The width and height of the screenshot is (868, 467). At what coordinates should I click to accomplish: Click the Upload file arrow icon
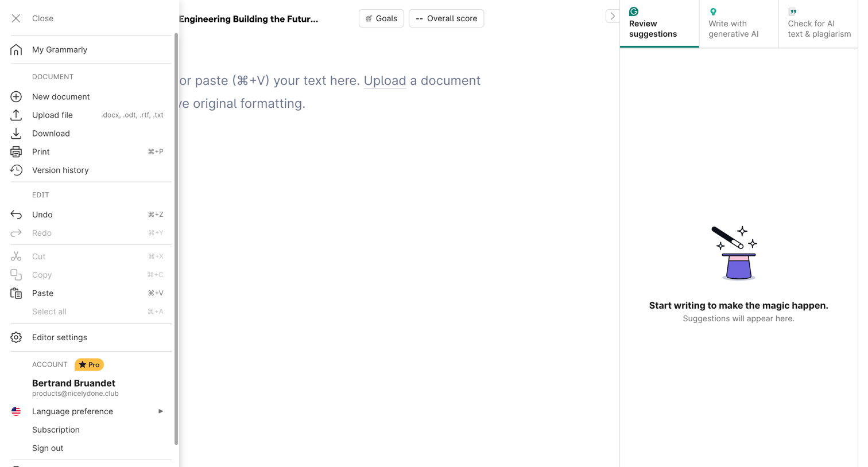(16, 115)
